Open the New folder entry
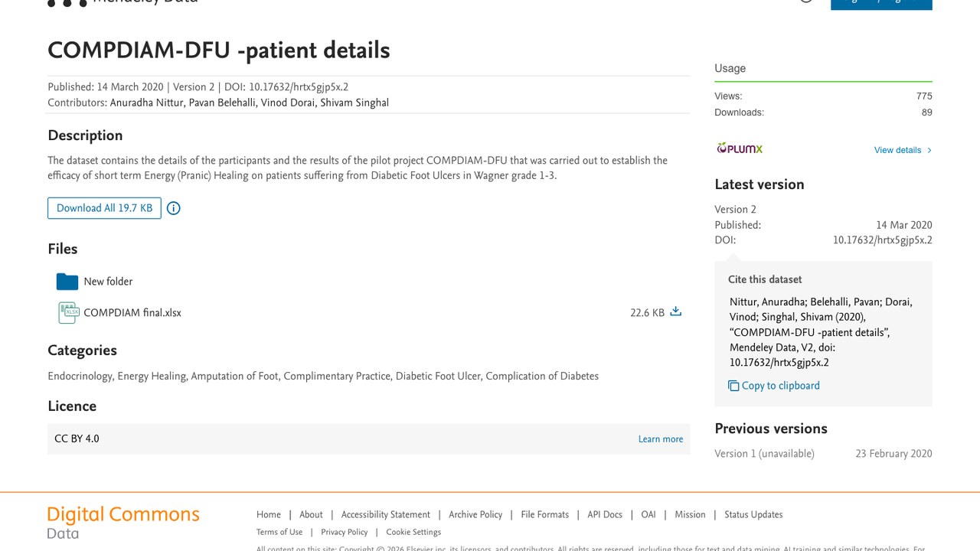The width and height of the screenshot is (980, 551). [x=108, y=282]
